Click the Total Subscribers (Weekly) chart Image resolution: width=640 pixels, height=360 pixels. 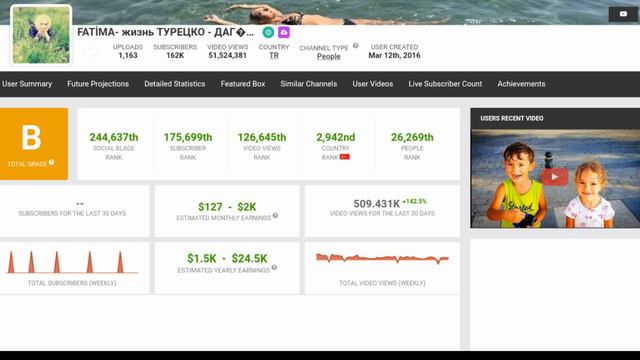pos(72,262)
